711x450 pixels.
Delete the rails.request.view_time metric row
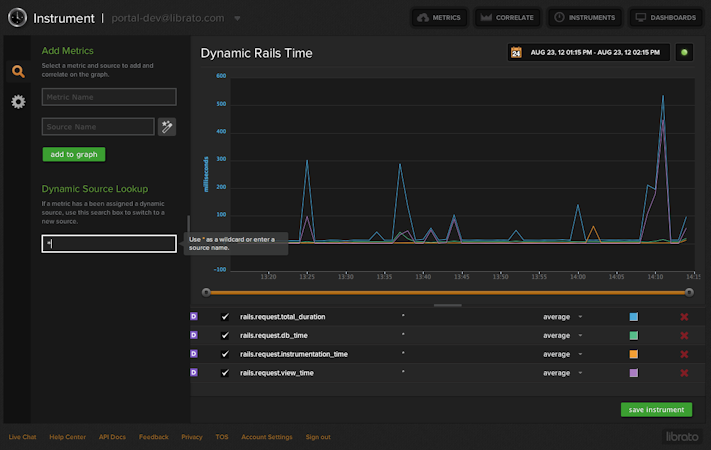coord(684,373)
